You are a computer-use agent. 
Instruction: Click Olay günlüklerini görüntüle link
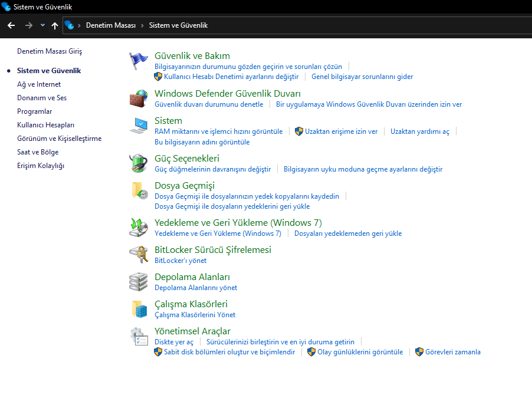pyautogui.click(x=360, y=352)
